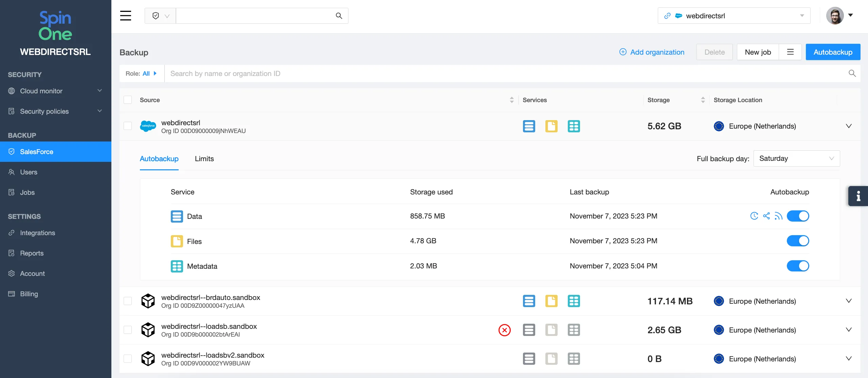Select the checkbox for webdirectsrl--brdauto.sandbox
Screen dimensions: 868x378
[x=128, y=301]
